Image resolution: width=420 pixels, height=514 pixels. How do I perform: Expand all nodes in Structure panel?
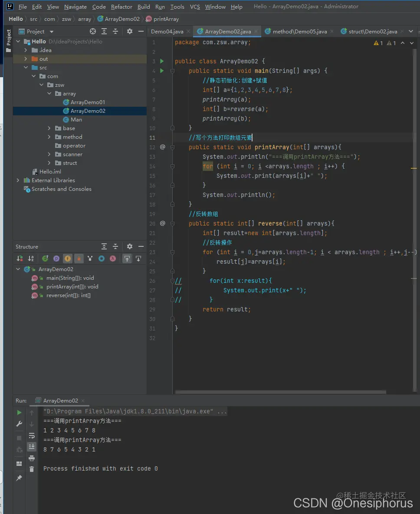(x=104, y=246)
